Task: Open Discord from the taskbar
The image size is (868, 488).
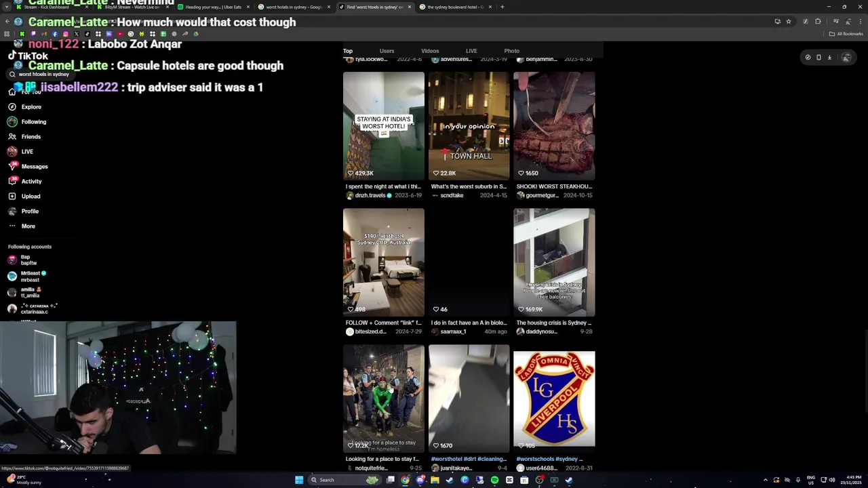Action: point(420,480)
